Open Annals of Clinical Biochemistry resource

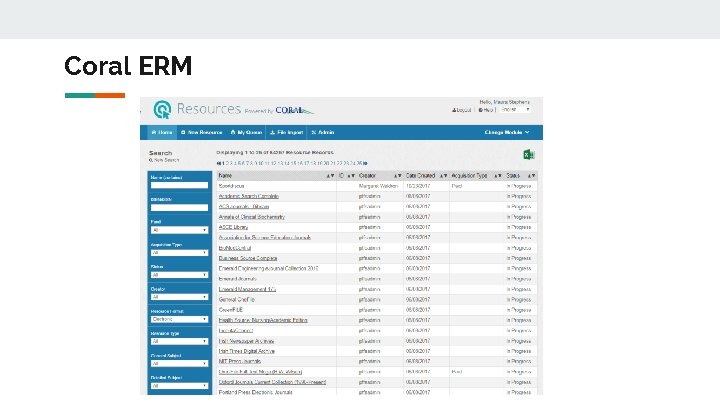(x=252, y=217)
